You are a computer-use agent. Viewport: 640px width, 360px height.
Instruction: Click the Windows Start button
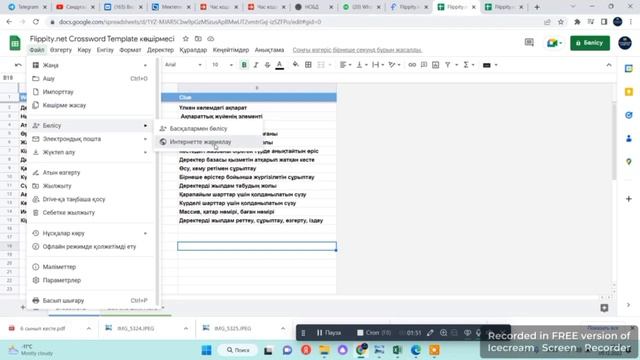point(207,350)
